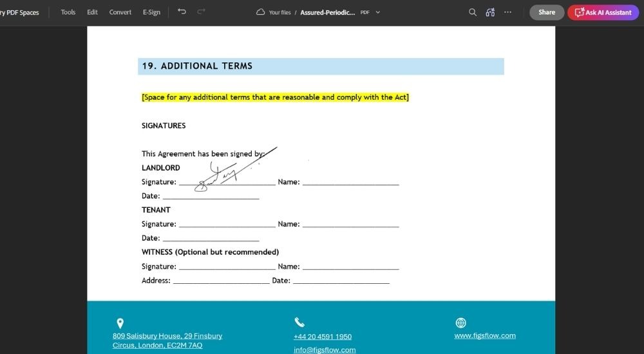The width and height of the screenshot is (644, 354).
Task: Click the Redo arrow icon
Action: (x=201, y=12)
